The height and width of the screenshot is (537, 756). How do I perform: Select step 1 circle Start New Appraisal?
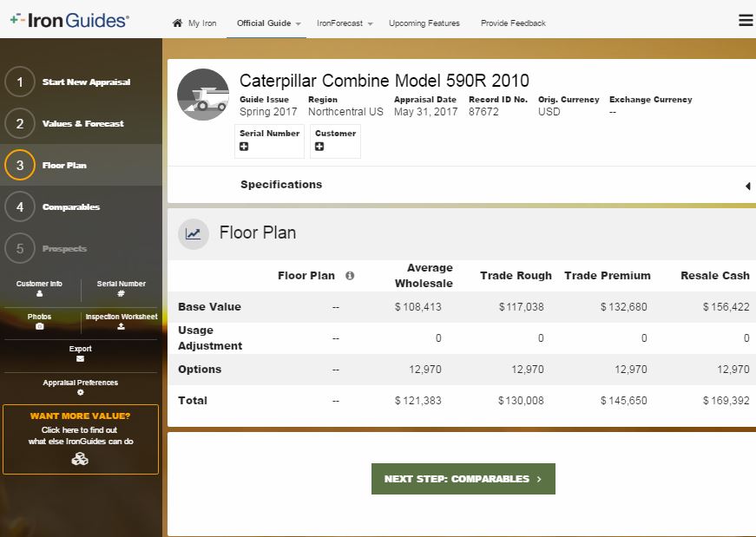pyautogui.click(x=20, y=82)
